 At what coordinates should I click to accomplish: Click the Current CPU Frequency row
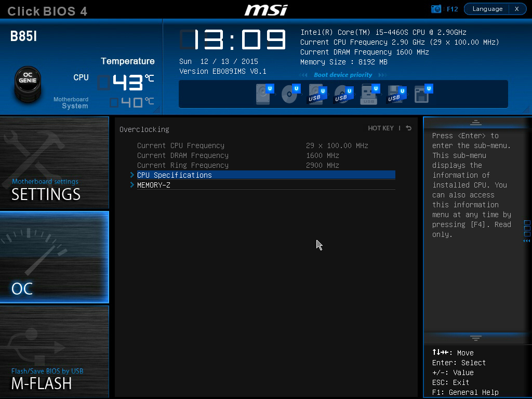point(252,145)
